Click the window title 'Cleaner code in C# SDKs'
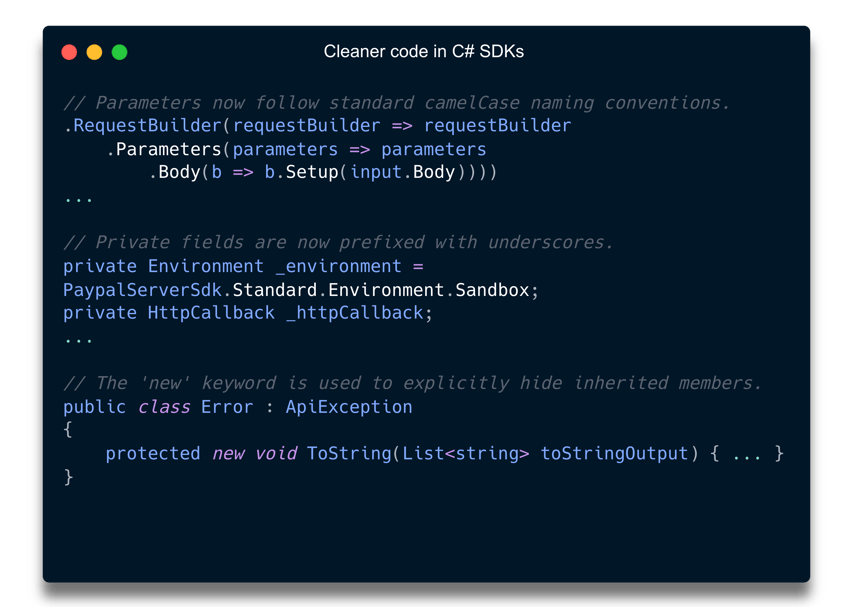 (424, 52)
